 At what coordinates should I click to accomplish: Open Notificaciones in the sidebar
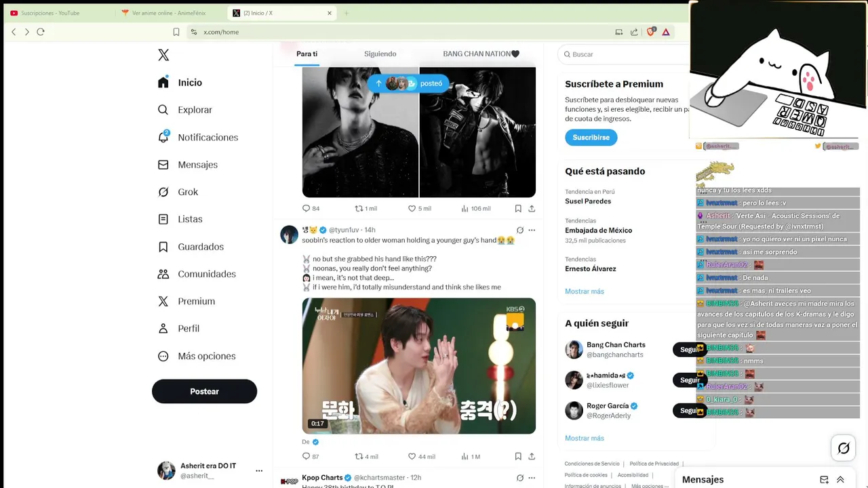[x=197, y=138]
